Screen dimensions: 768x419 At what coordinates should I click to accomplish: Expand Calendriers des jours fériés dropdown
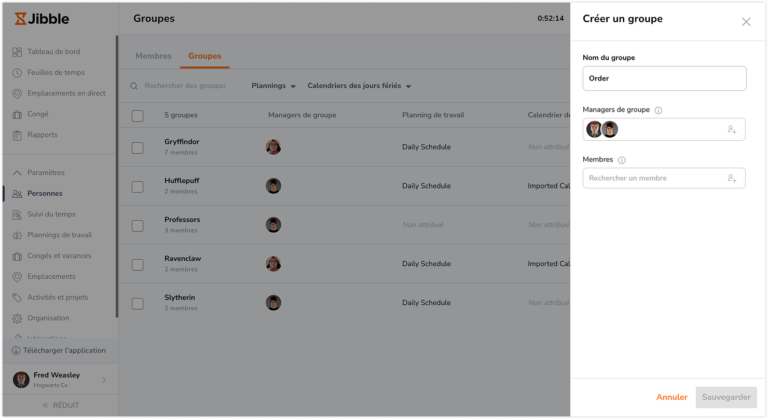pos(359,86)
